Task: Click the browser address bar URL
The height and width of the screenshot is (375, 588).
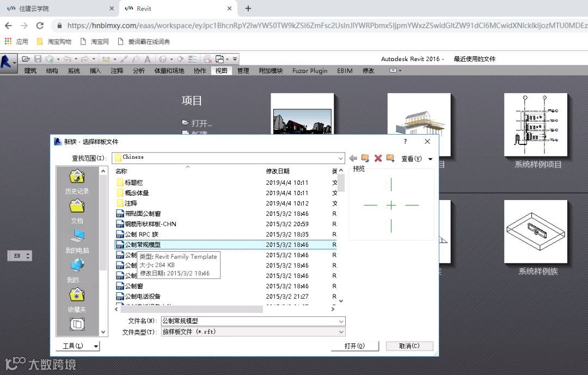Action: [x=326, y=26]
